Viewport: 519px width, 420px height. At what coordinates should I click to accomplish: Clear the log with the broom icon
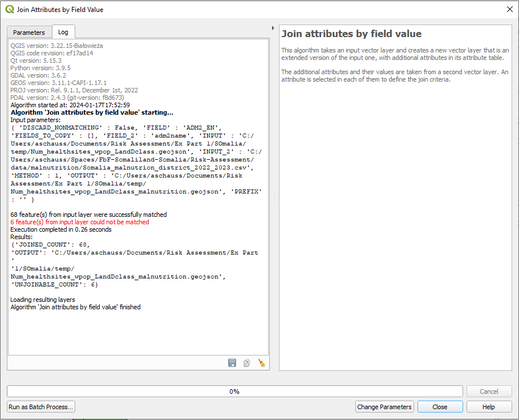click(262, 363)
